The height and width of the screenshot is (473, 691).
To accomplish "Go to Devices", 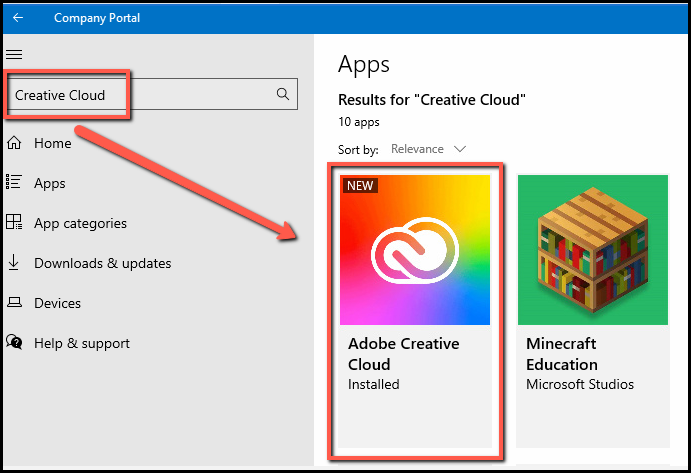I will [x=57, y=303].
